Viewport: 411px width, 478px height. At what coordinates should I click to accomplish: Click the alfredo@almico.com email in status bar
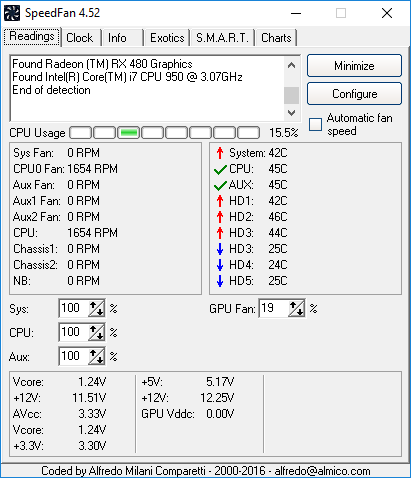[322, 471]
